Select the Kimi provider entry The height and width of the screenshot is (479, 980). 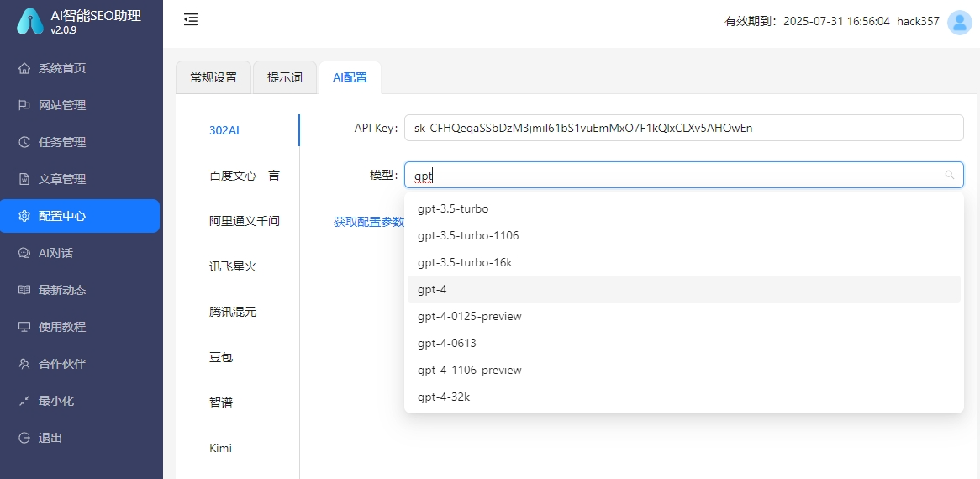[220, 448]
